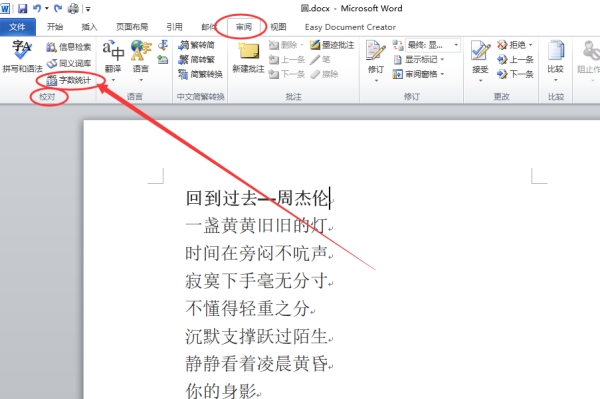Go to previous change 上一条 in 更改 group

[515, 60]
